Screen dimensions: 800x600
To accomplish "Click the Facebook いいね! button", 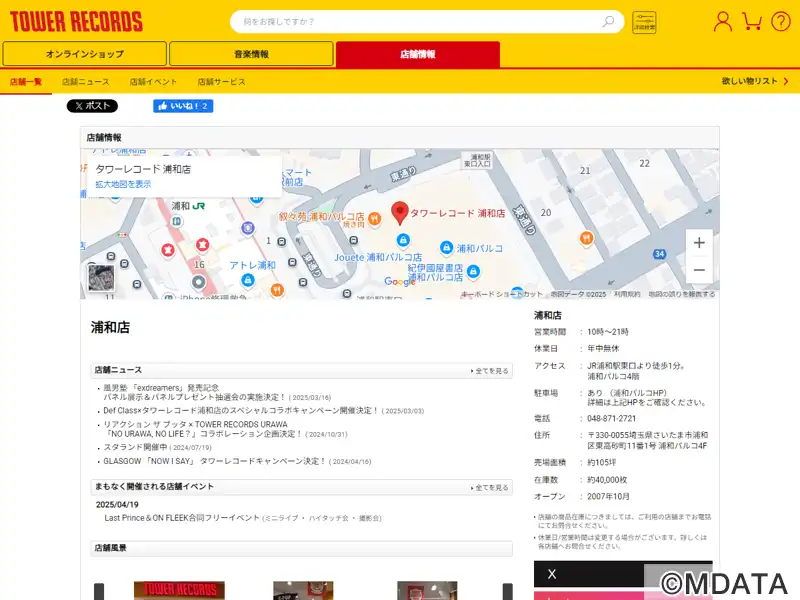I will [183, 106].
